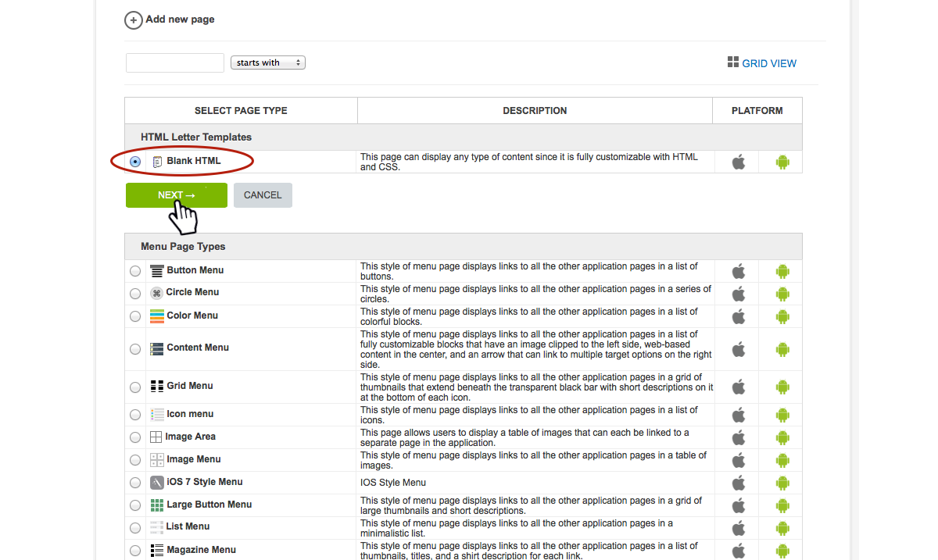
Task: Select the Blank HTML radio button
Action: pos(135,162)
